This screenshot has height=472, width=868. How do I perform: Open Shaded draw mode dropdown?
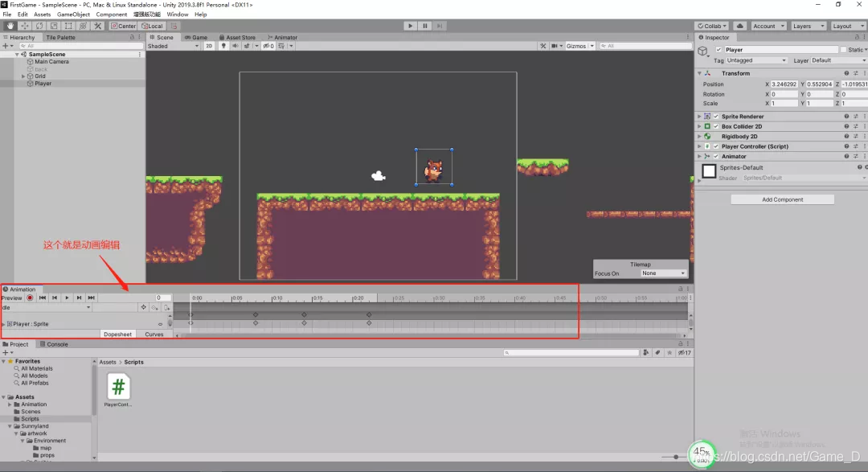174,46
